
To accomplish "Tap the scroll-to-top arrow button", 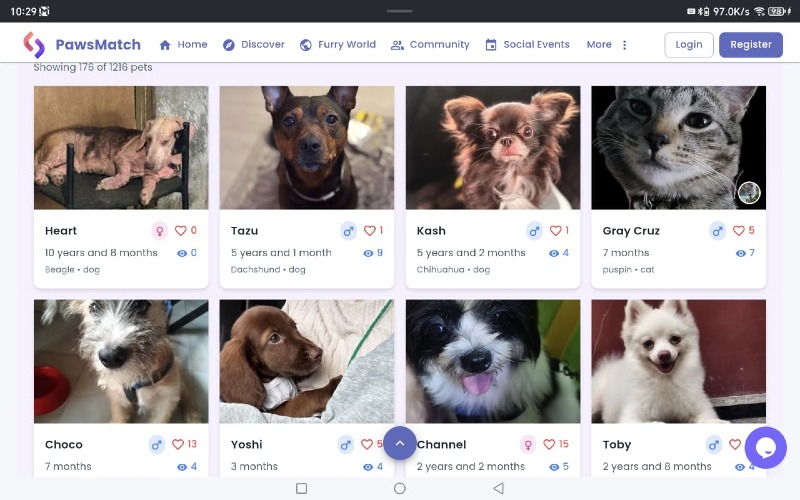I will point(399,443).
